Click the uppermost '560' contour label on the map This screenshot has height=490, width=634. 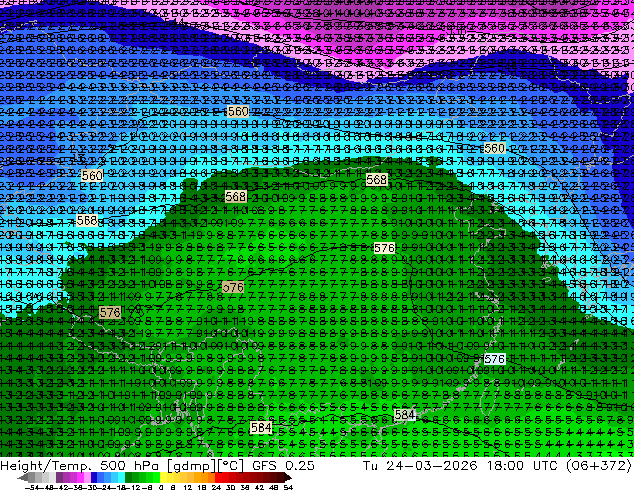click(238, 112)
